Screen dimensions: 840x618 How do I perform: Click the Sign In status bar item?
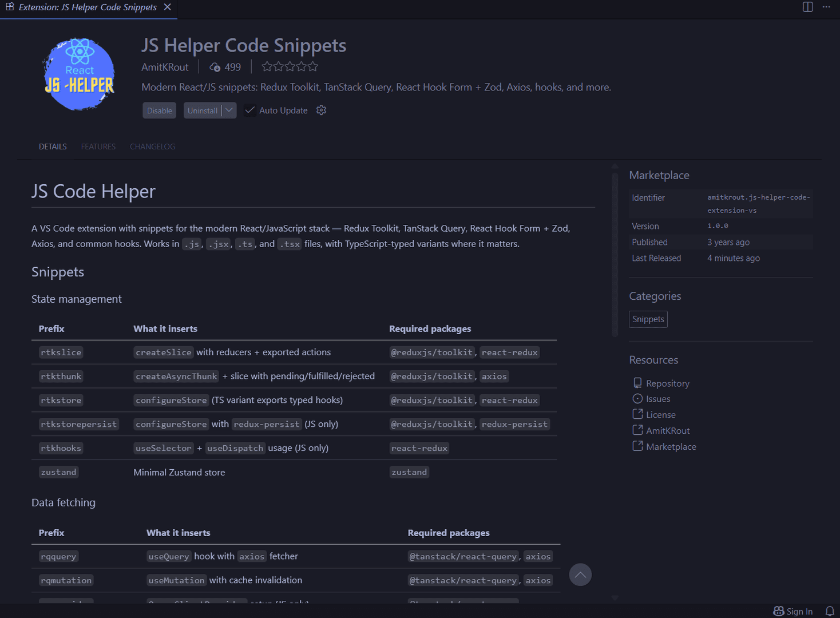[793, 611]
